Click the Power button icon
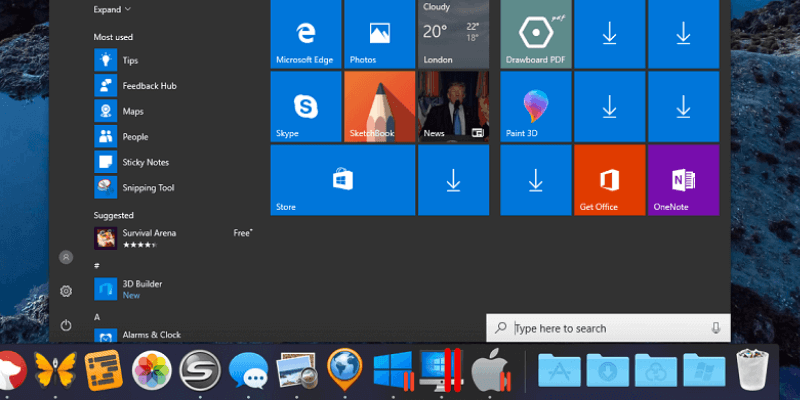800x400 pixels. pos(66,325)
